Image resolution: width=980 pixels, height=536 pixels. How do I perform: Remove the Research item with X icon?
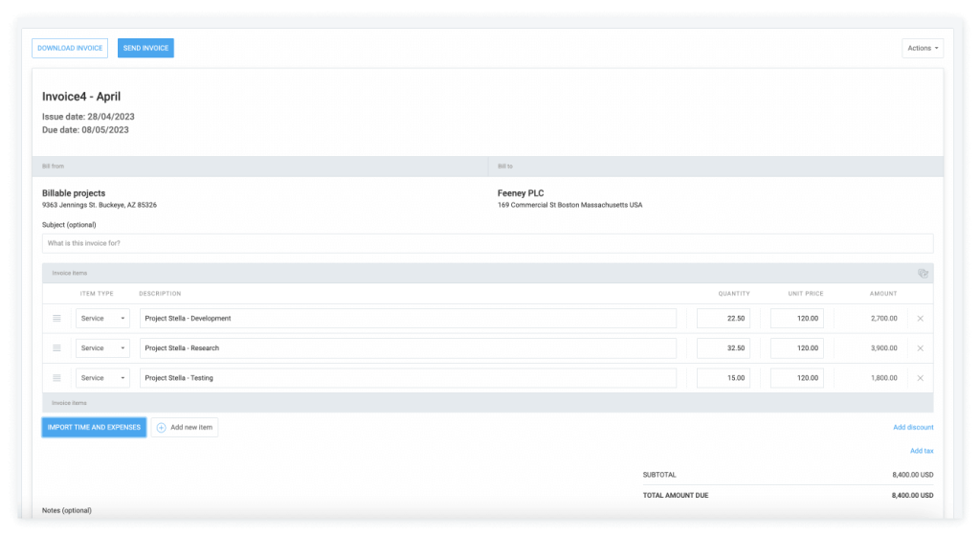tap(920, 348)
